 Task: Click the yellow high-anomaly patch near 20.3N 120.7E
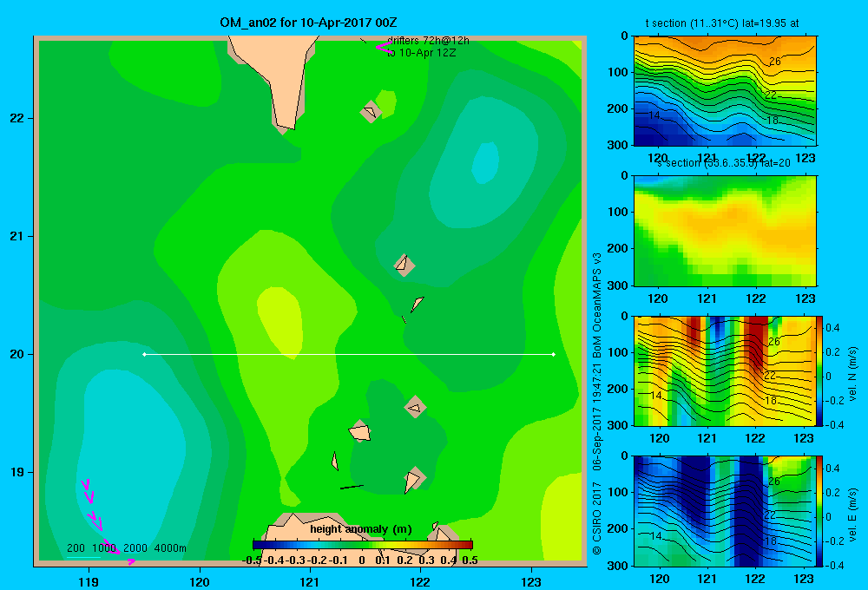tap(280, 321)
